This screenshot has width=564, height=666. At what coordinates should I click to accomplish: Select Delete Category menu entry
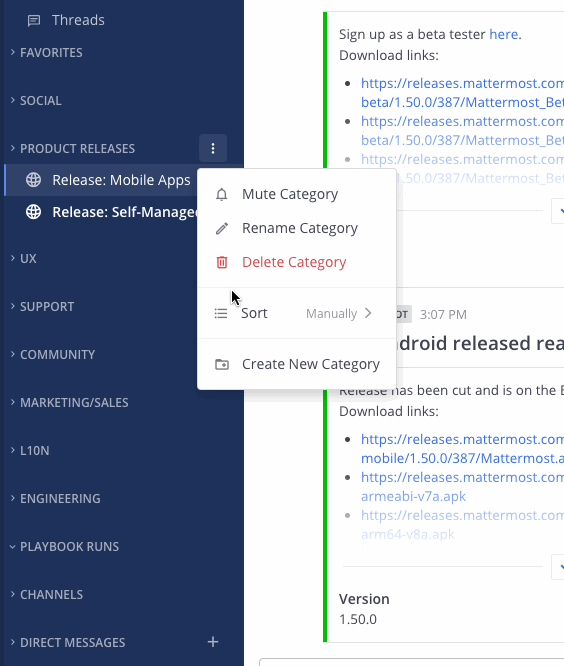[x=296, y=262]
